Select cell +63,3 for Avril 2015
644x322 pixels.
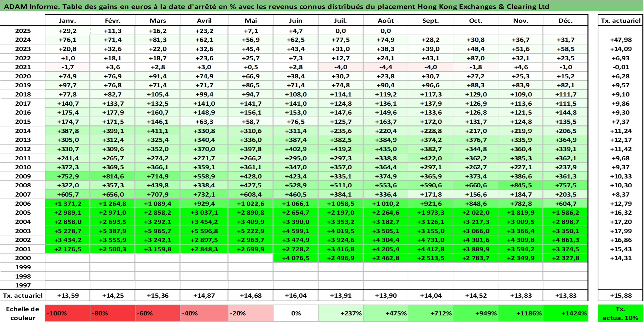point(204,122)
